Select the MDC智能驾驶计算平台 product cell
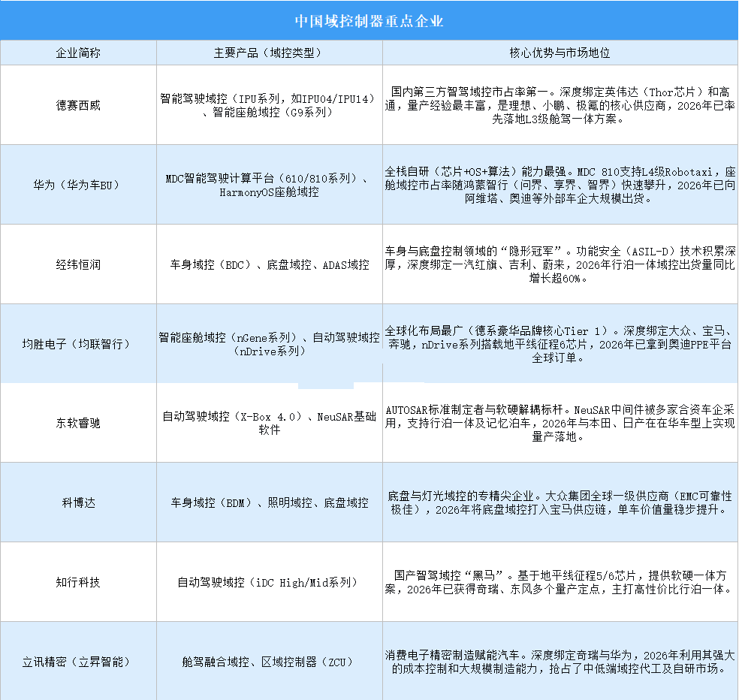 [x=270, y=186]
